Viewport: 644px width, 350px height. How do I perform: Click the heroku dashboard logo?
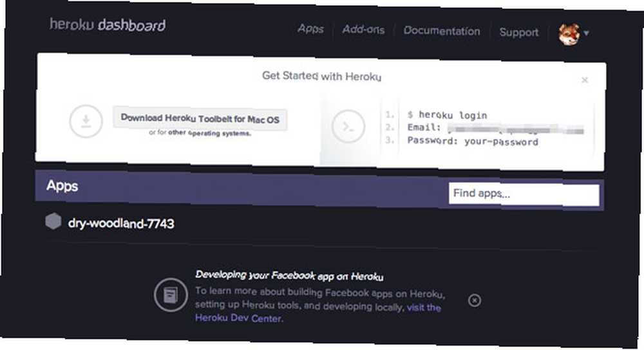(108, 24)
